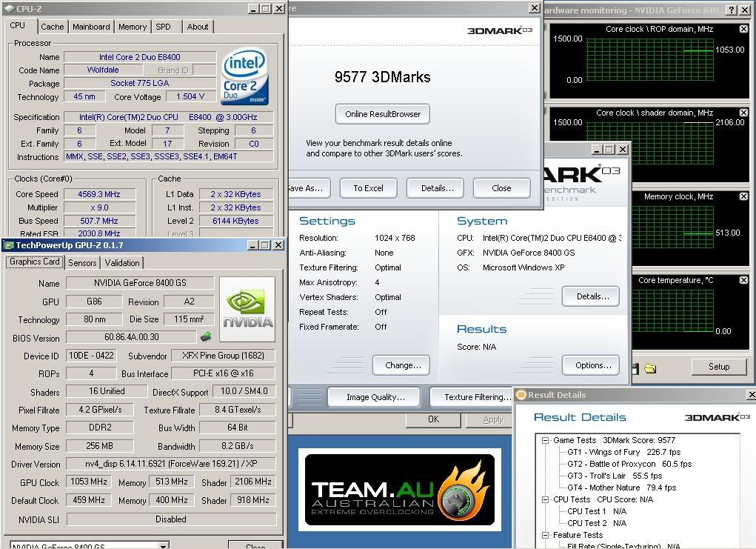Click the Result Details window icon
This screenshot has width=756, height=549.
tap(521, 395)
